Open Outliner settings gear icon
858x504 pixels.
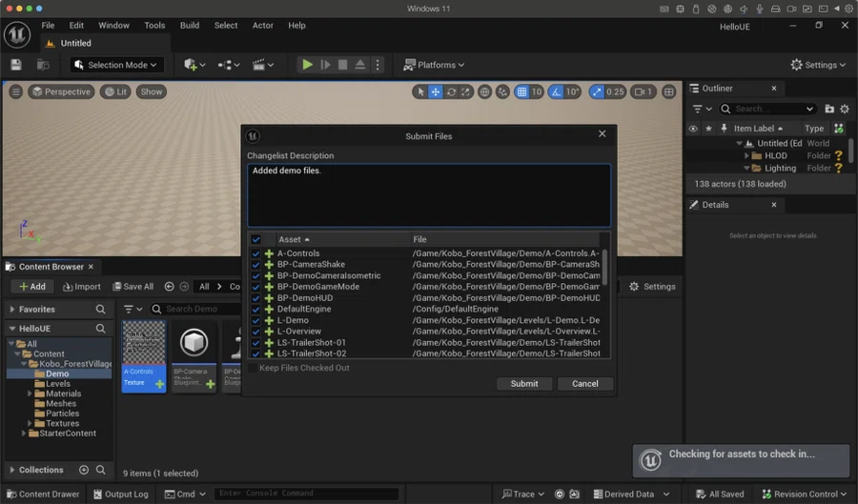[x=845, y=109]
